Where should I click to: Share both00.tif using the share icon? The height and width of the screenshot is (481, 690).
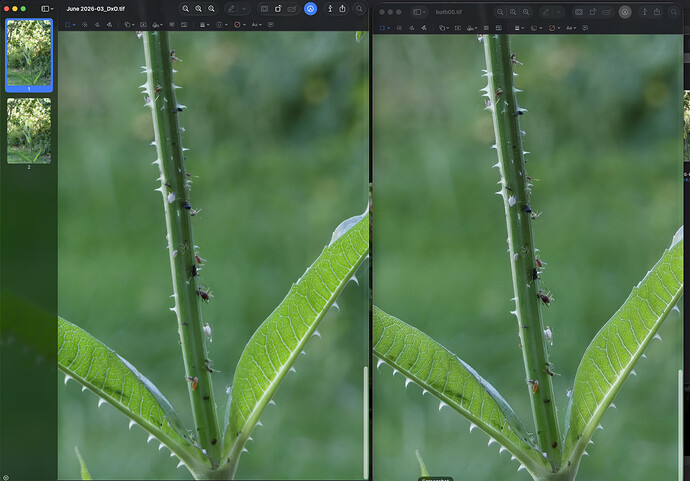pyautogui.click(x=657, y=12)
